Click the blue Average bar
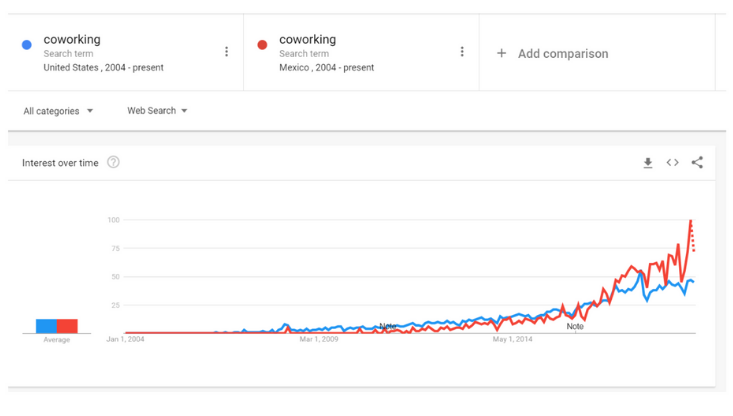733x416 pixels. coord(46,326)
